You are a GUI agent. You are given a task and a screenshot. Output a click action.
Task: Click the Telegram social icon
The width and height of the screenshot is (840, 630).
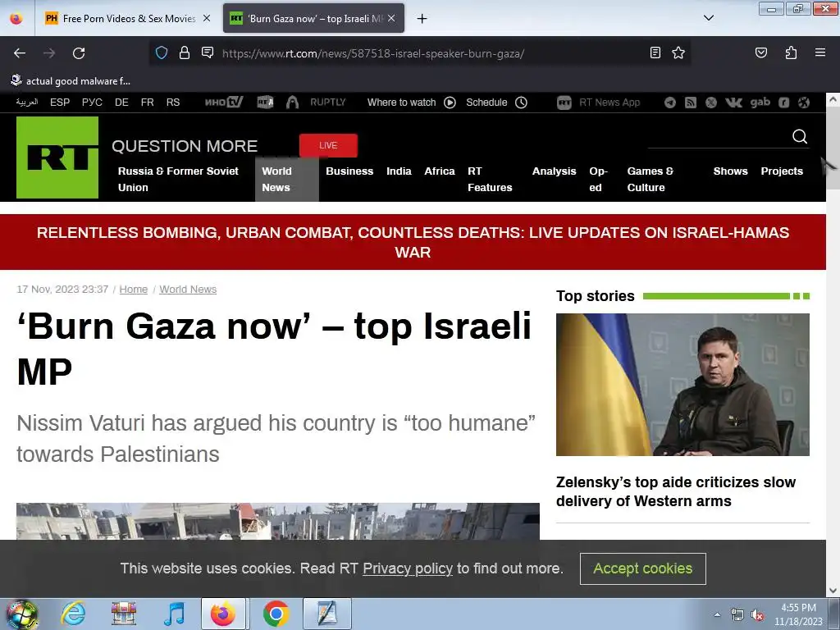[x=669, y=103]
